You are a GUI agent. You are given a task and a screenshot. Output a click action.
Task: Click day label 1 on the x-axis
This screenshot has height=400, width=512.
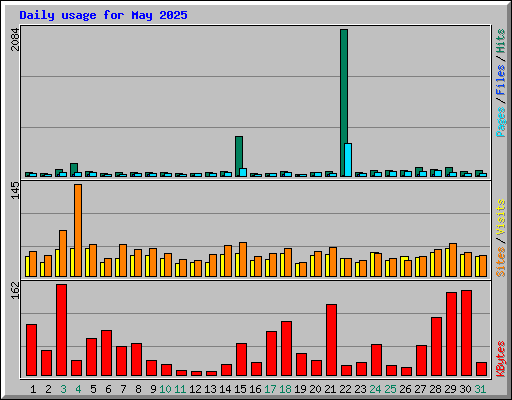point(33,389)
